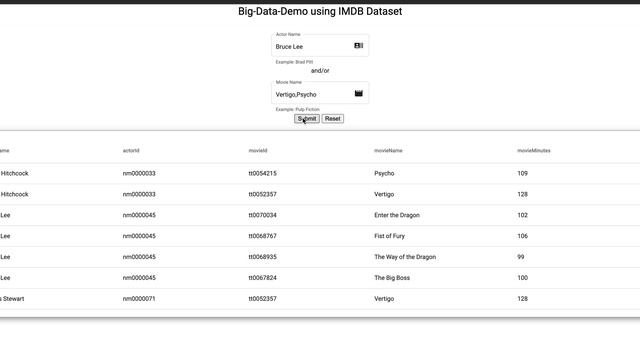Submit the search form
The height and width of the screenshot is (360, 640).
click(x=307, y=119)
